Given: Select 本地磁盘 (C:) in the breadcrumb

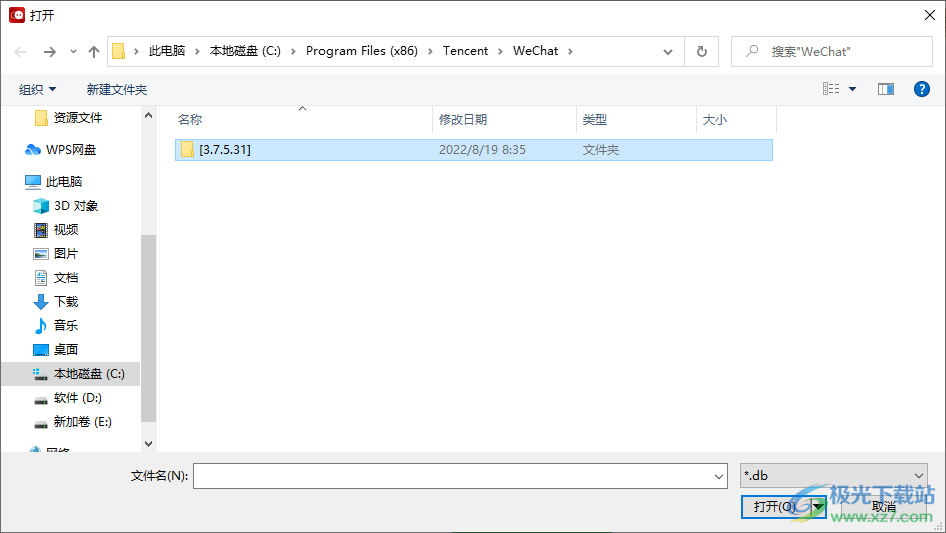Looking at the screenshot, I should tap(245, 51).
